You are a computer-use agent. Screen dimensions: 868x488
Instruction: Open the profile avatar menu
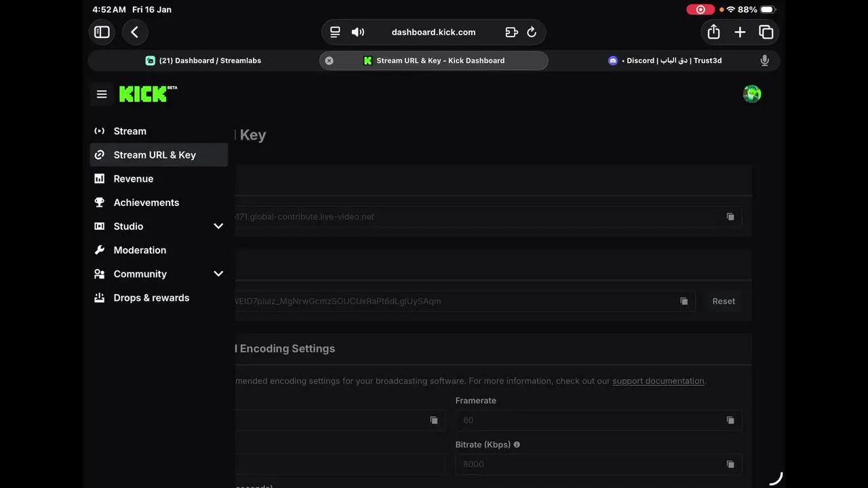(x=751, y=94)
